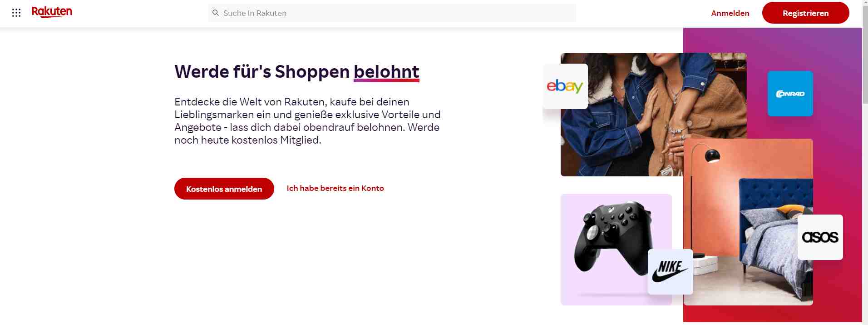The width and height of the screenshot is (868, 325).
Task: Click the page vertical scrollbar
Action: tap(865, 175)
